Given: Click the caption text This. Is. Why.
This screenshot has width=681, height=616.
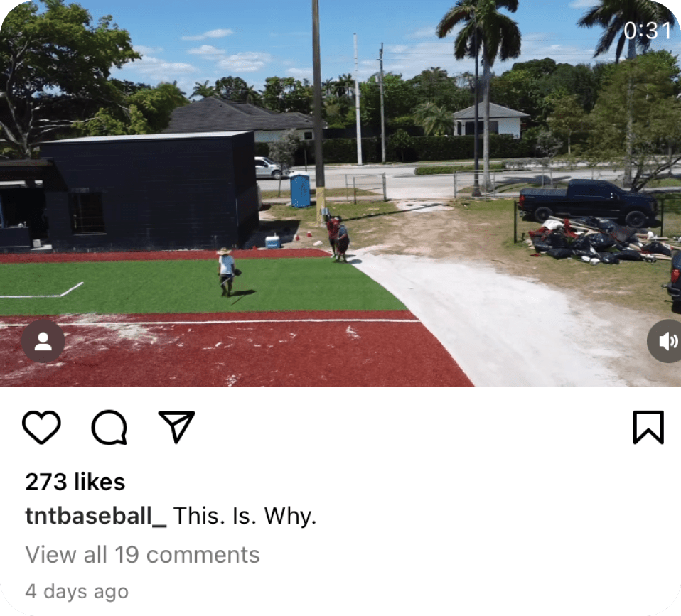Looking at the screenshot, I should pos(245,516).
